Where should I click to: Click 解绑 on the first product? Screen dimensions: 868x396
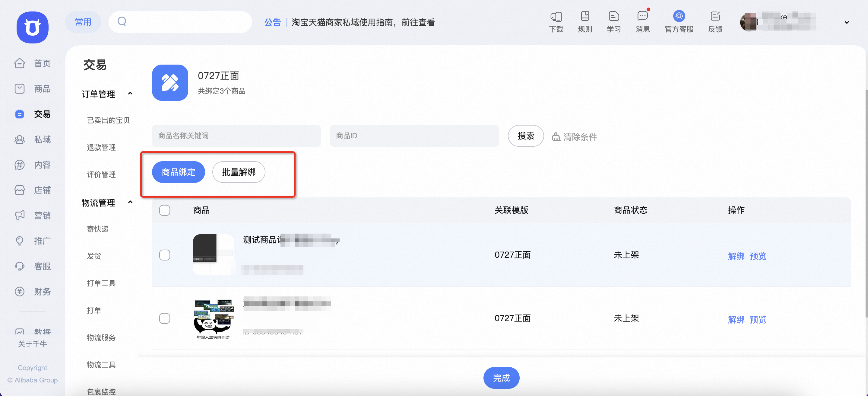736,256
